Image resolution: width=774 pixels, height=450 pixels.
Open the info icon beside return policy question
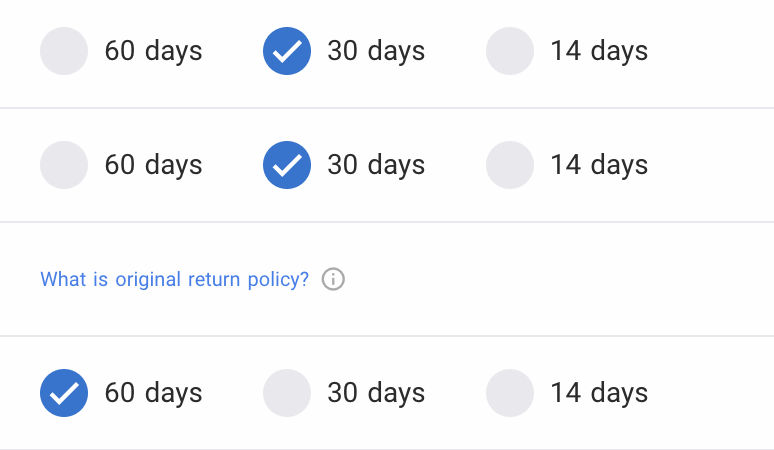tap(333, 280)
